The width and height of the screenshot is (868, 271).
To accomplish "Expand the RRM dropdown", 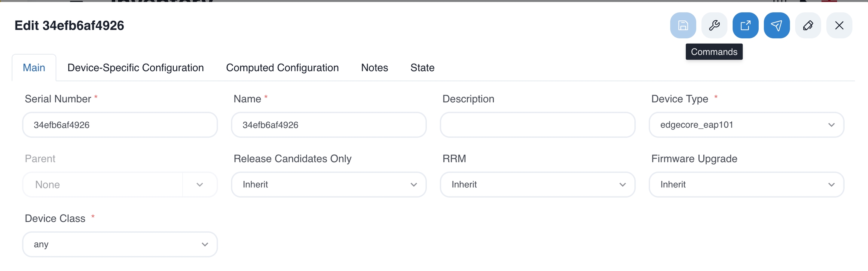I will point(537,184).
